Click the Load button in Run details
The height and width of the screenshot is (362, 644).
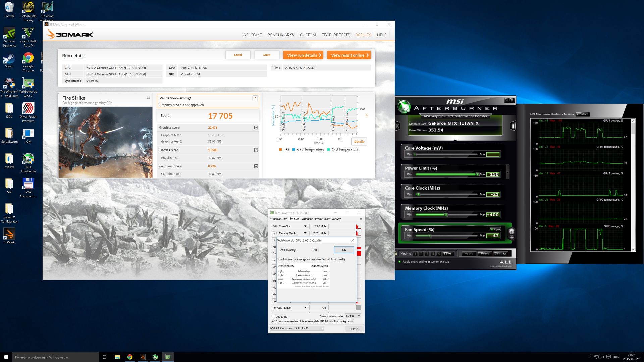click(x=238, y=55)
